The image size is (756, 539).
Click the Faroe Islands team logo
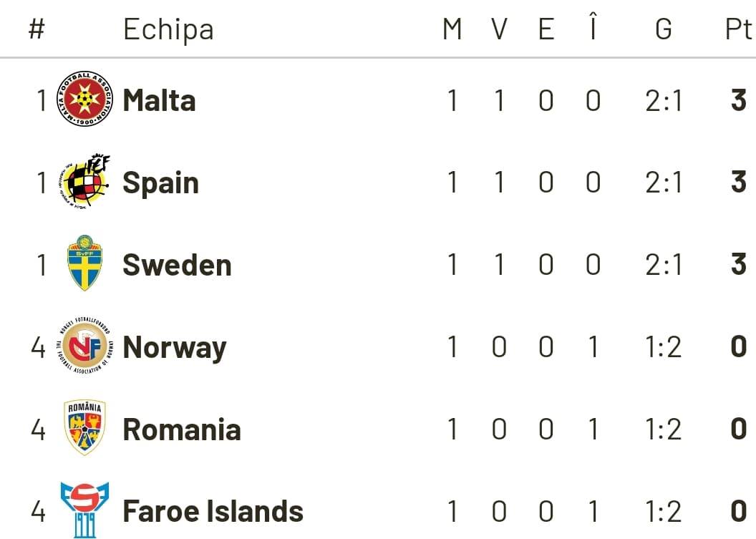click(85, 510)
